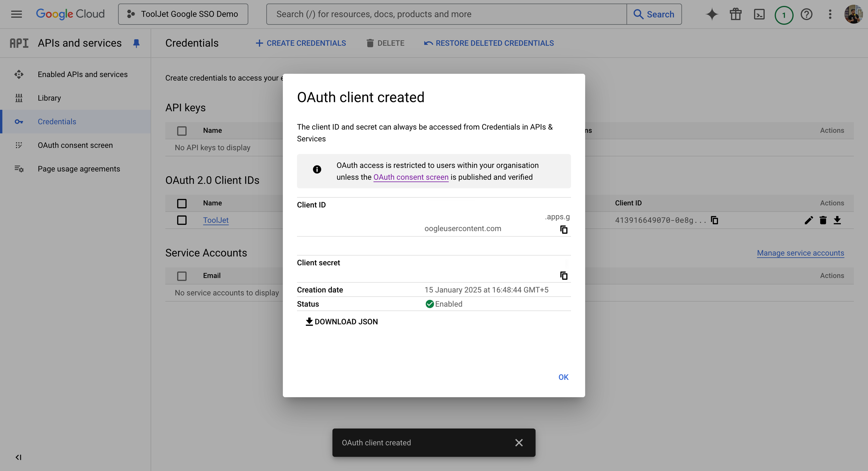Open the main navigation hamburger menu

16,14
